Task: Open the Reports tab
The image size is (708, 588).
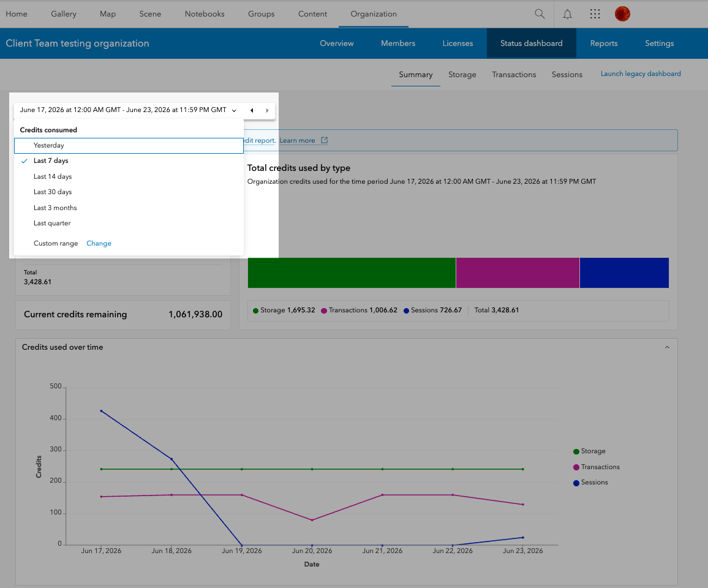Action: [x=604, y=43]
